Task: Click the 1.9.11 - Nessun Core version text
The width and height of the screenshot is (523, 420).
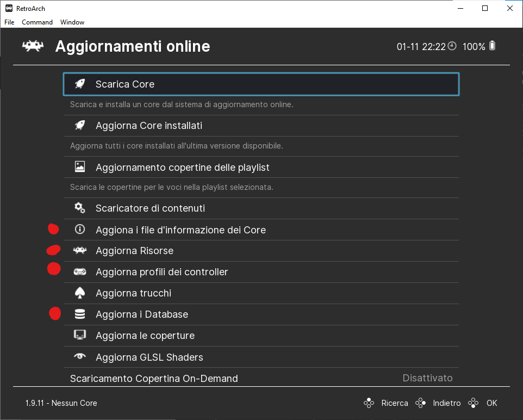Action: click(61, 403)
